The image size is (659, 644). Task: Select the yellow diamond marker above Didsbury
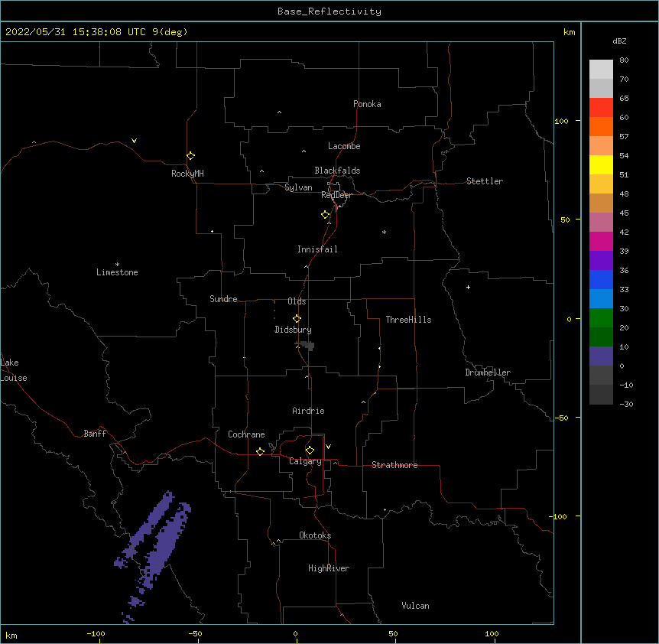coord(297,319)
